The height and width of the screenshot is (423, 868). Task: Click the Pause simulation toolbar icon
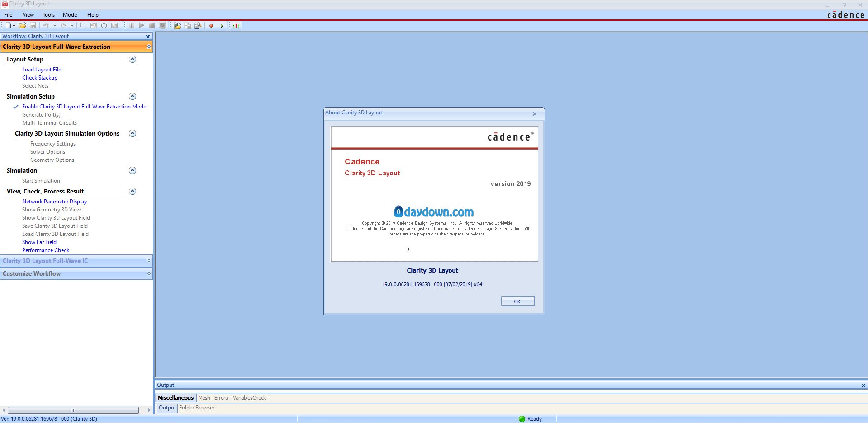[132, 26]
